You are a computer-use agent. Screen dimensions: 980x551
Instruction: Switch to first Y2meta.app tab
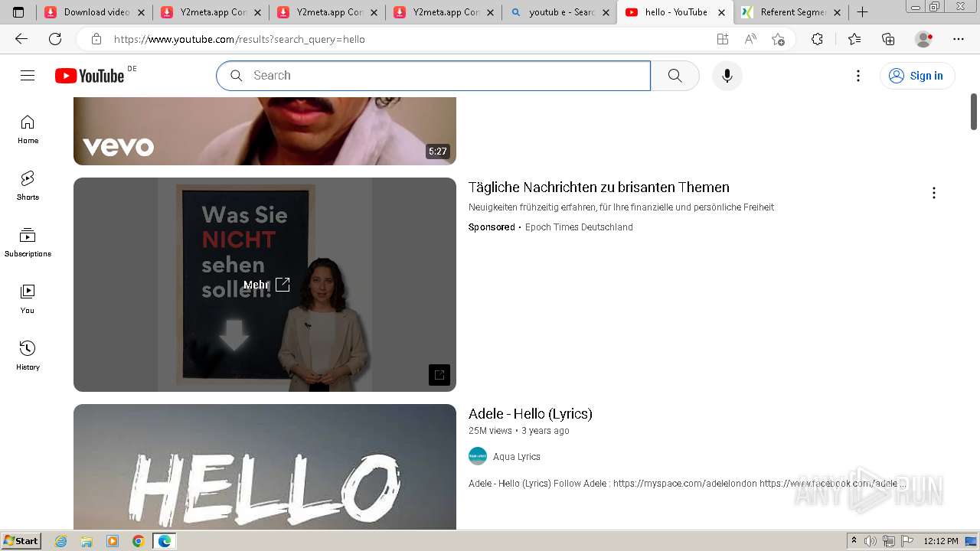(211, 12)
